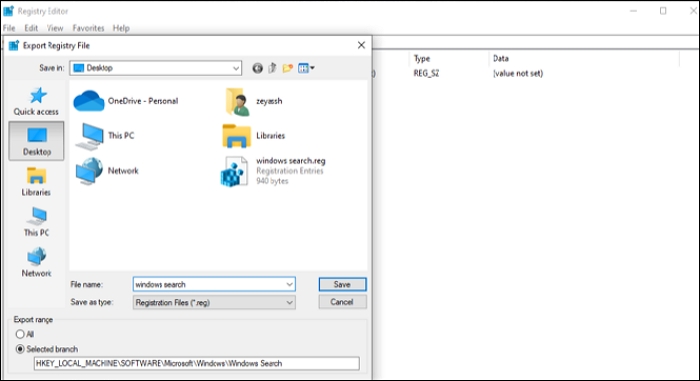The width and height of the screenshot is (700, 381).
Task: Click Export Registry File dialog title icon
Action: click(x=14, y=45)
